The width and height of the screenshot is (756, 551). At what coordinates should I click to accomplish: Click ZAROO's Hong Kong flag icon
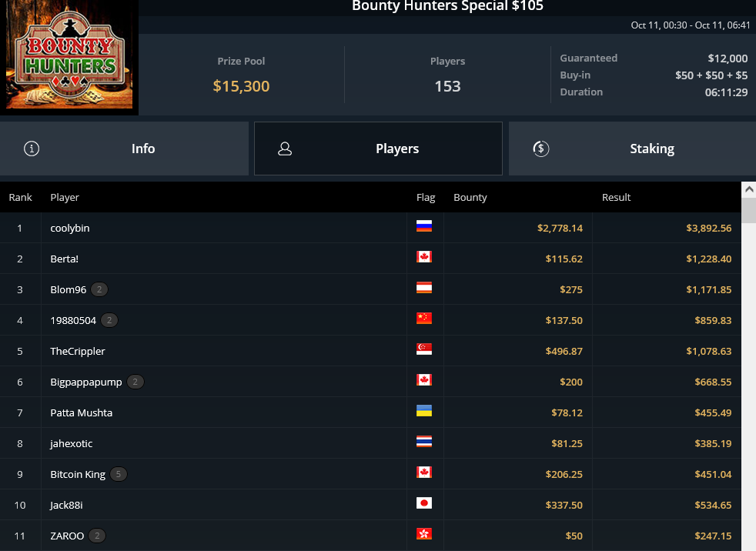[x=423, y=534]
